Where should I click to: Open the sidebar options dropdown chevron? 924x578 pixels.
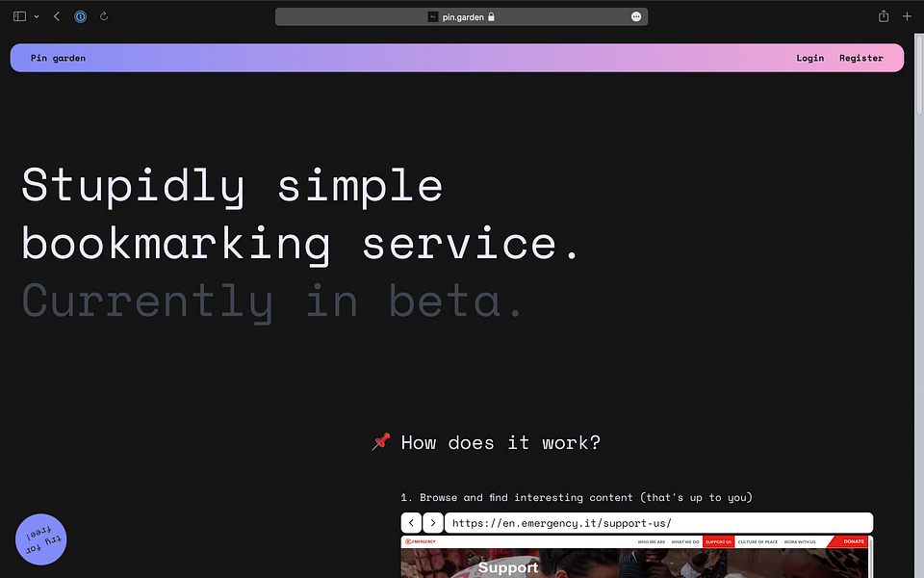click(37, 16)
